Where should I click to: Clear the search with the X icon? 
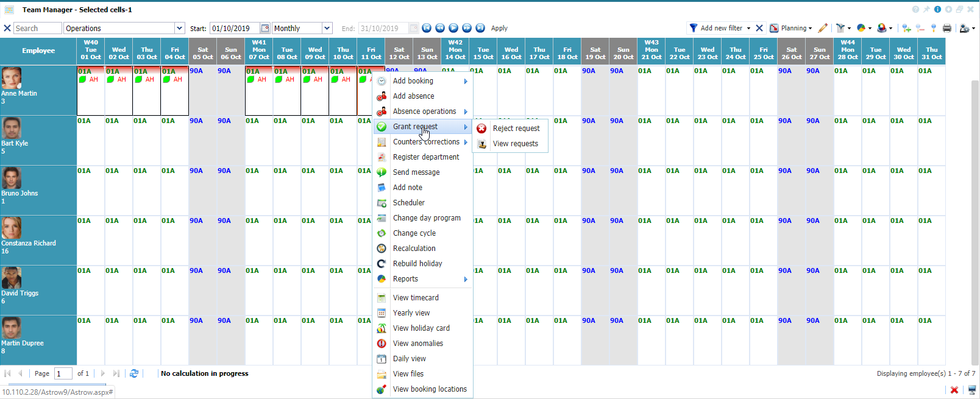click(7, 28)
